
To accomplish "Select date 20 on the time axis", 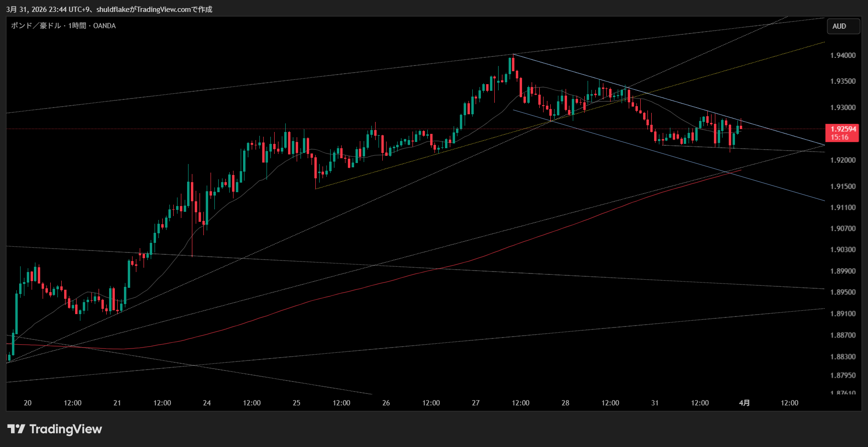I will click(x=28, y=403).
